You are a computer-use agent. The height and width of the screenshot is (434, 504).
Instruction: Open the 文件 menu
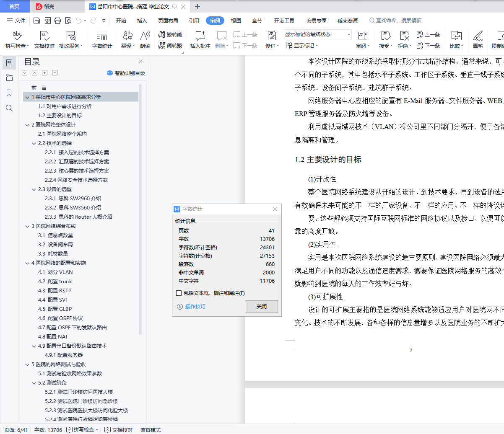[x=16, y=21]
